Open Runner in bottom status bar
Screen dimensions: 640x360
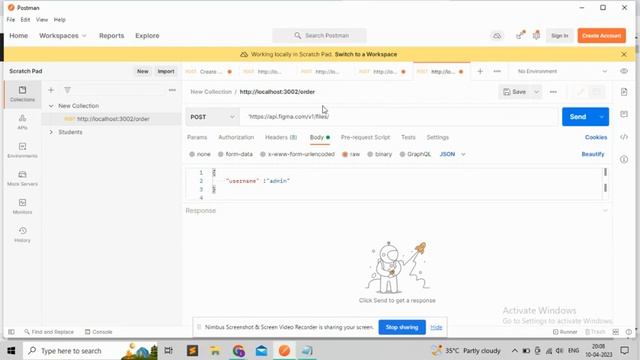coord(565,332)
